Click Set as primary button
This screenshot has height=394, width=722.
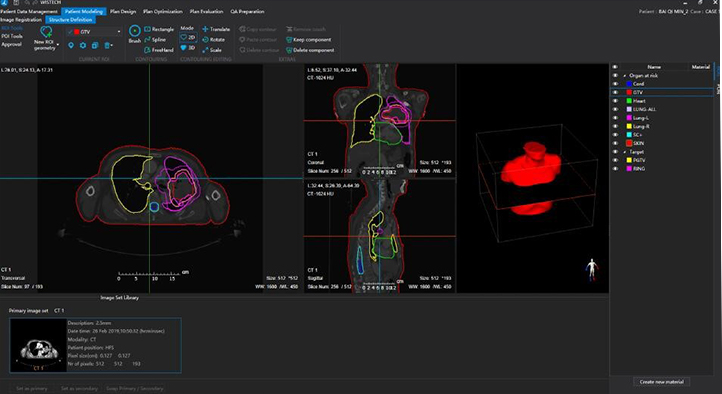pyautogui.click(x=31, y=388)
